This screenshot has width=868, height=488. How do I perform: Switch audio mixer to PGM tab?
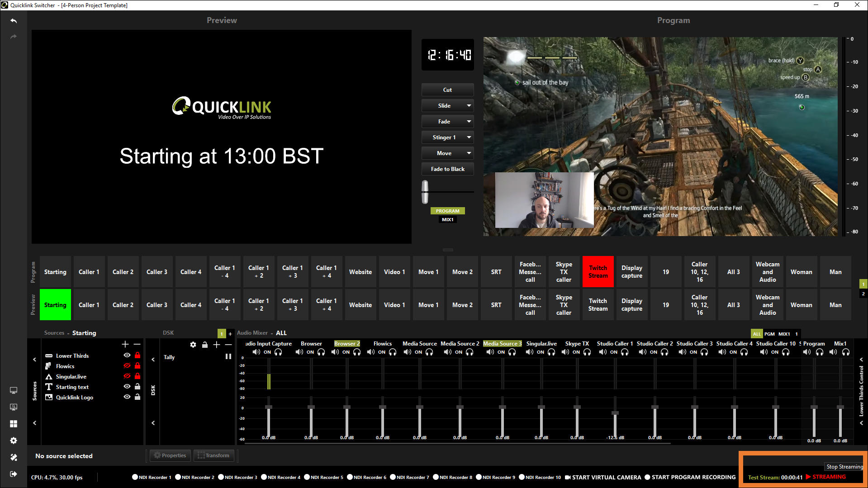coord(769,334)
